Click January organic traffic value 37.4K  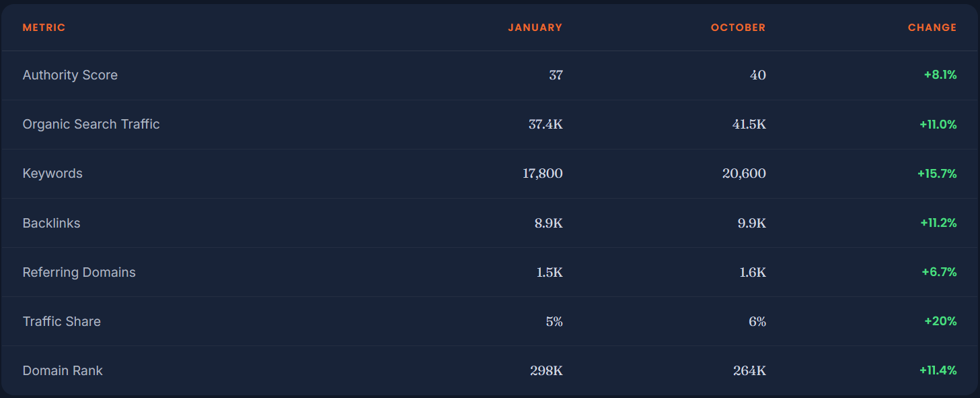pyautogui.click(x=545, y=124)
